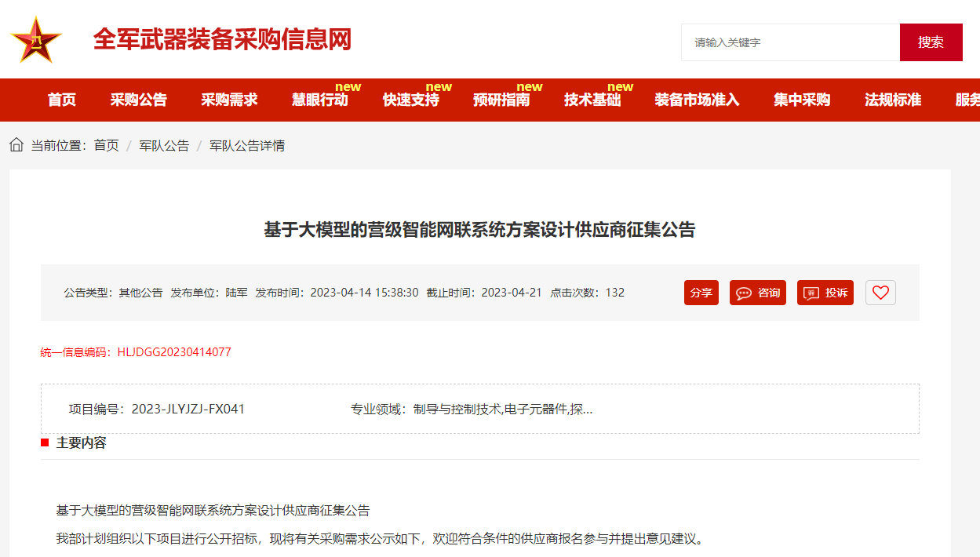Focus the keyword search input field

click(x=790, y=42)
